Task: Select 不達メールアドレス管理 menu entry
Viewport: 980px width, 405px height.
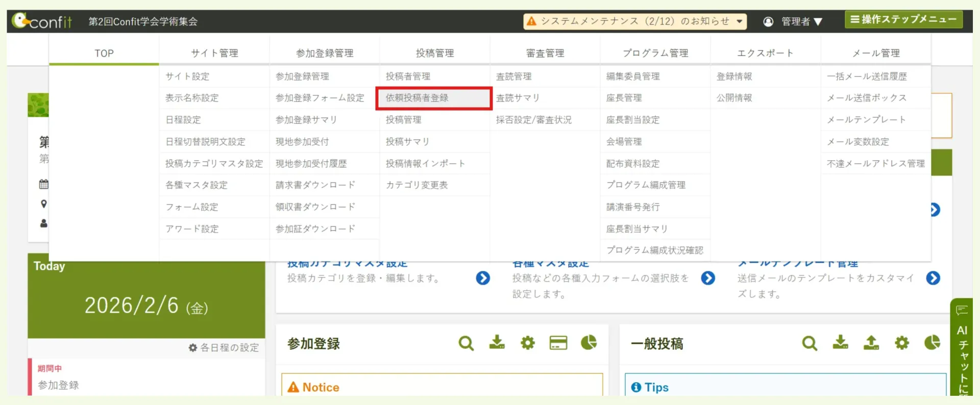Action: 876,164
